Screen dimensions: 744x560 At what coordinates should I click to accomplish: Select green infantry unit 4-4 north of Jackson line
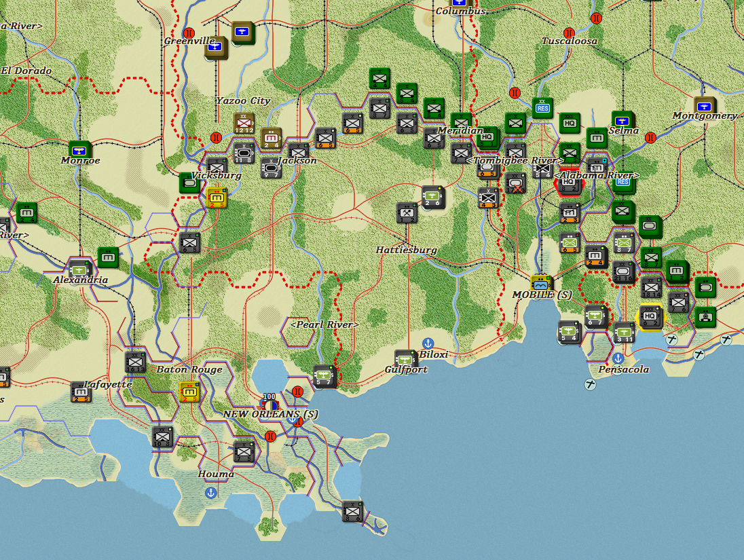point(379,78)
